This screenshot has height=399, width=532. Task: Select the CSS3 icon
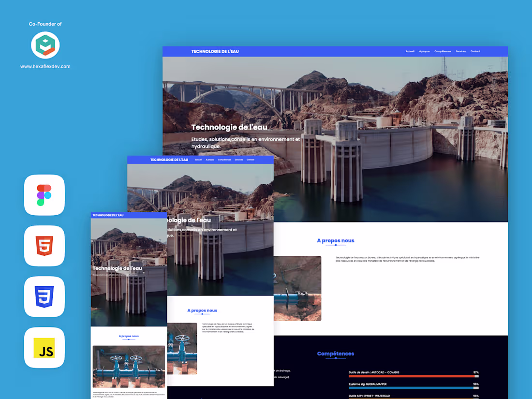click(44, 296)
